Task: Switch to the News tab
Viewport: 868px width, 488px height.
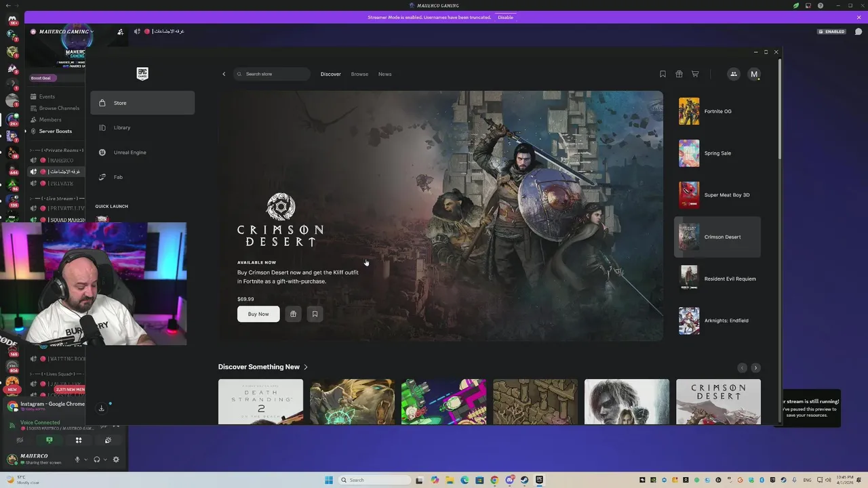Action: tap(384, 74)
